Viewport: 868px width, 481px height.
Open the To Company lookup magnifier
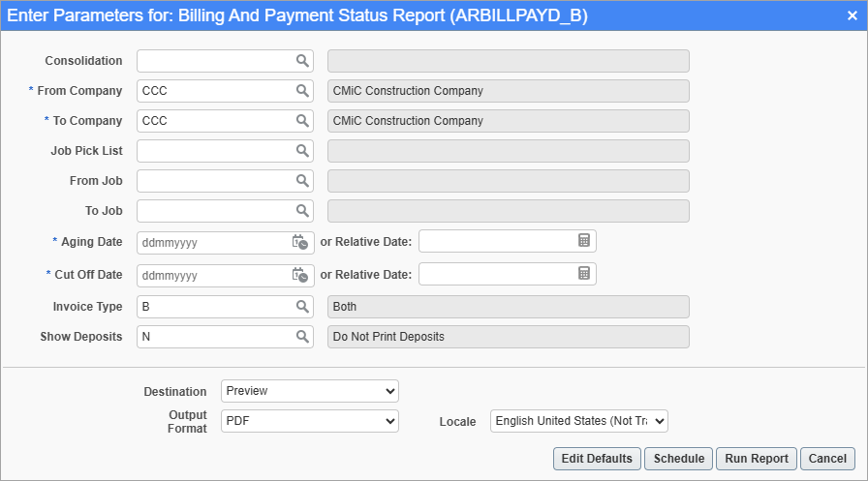coord(302,121)
